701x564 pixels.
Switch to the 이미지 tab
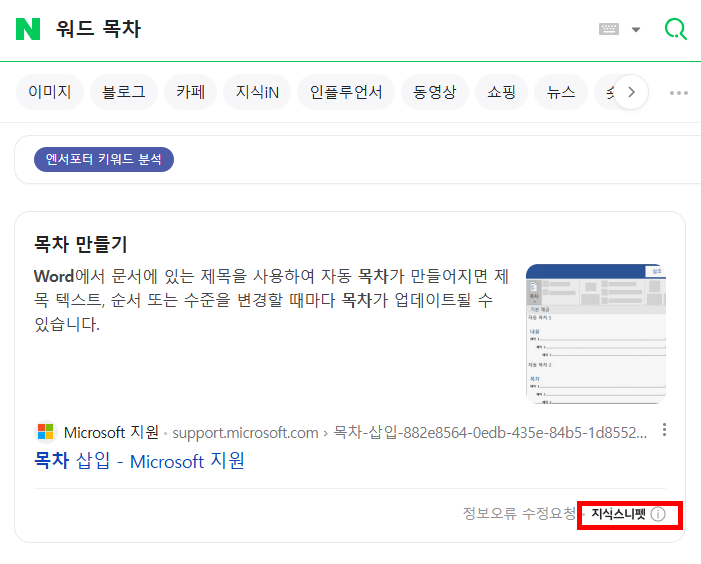click(x=50, y=92)
